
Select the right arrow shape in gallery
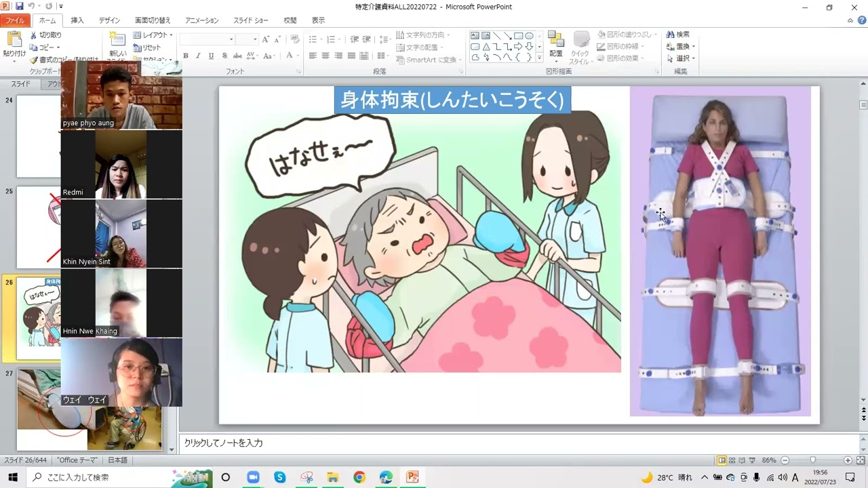518,47
